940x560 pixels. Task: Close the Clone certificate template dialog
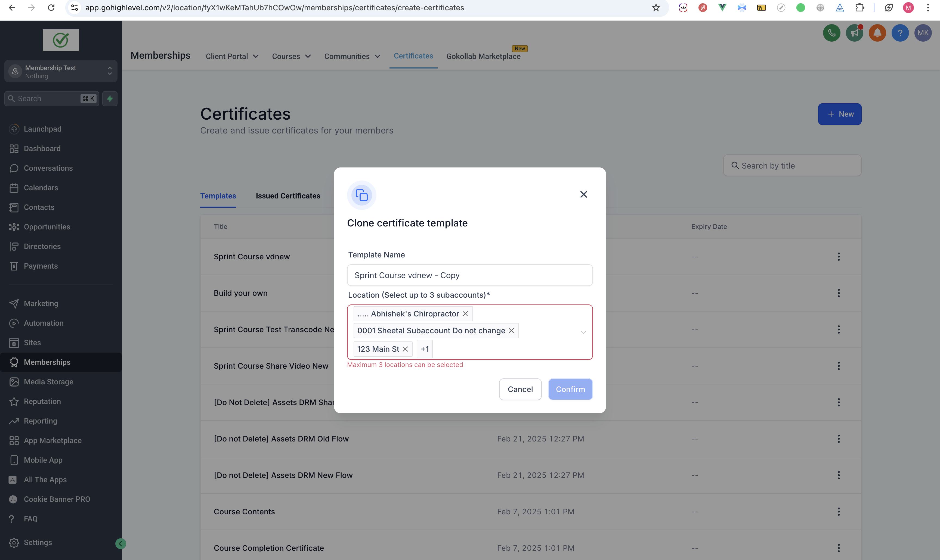pyautogui.click(x=583, y=194)
